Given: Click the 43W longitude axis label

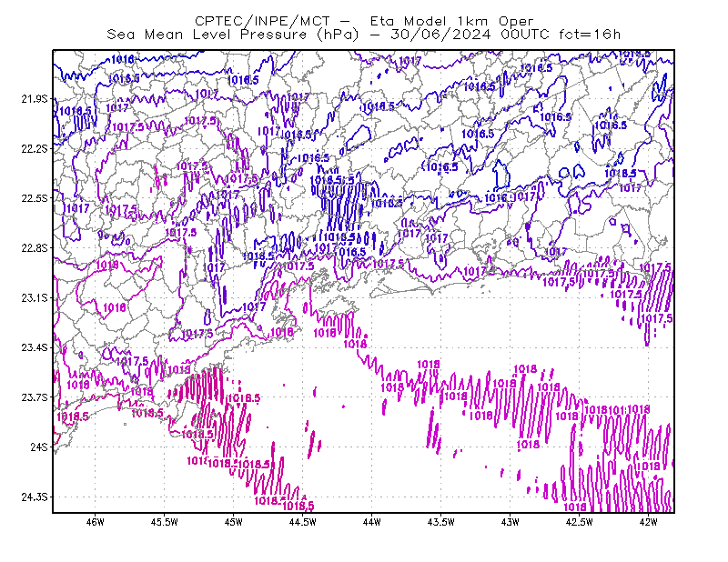Looking at the screenshot, I should point(510,522).
